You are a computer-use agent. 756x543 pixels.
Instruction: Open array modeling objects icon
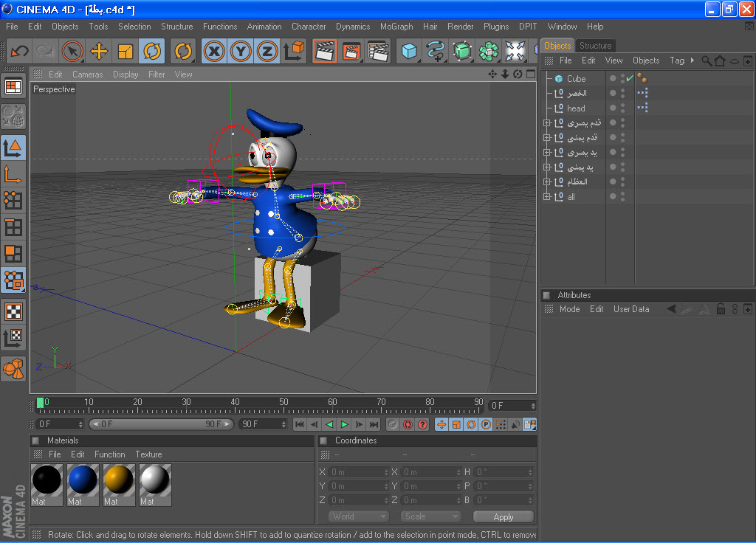click(489, 51)
